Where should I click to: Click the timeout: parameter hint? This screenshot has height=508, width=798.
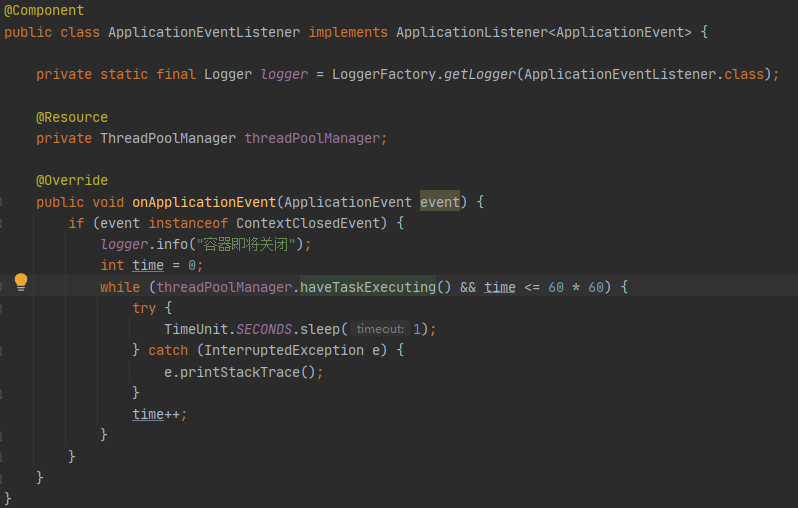tap(380, 329)
